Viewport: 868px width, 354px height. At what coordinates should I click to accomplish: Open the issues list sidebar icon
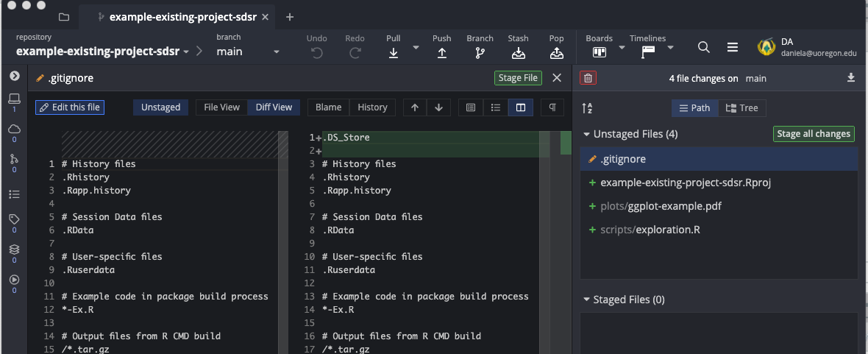(x=15, y=194)
